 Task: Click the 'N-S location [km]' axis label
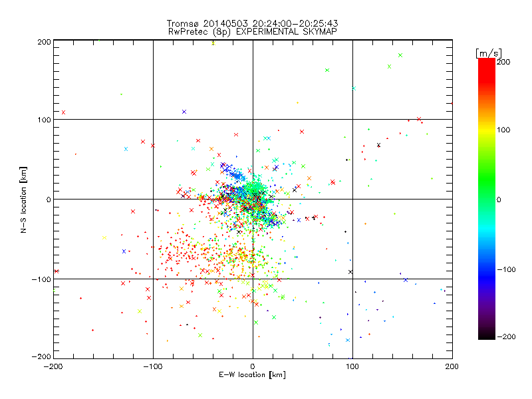click(23, 200)
